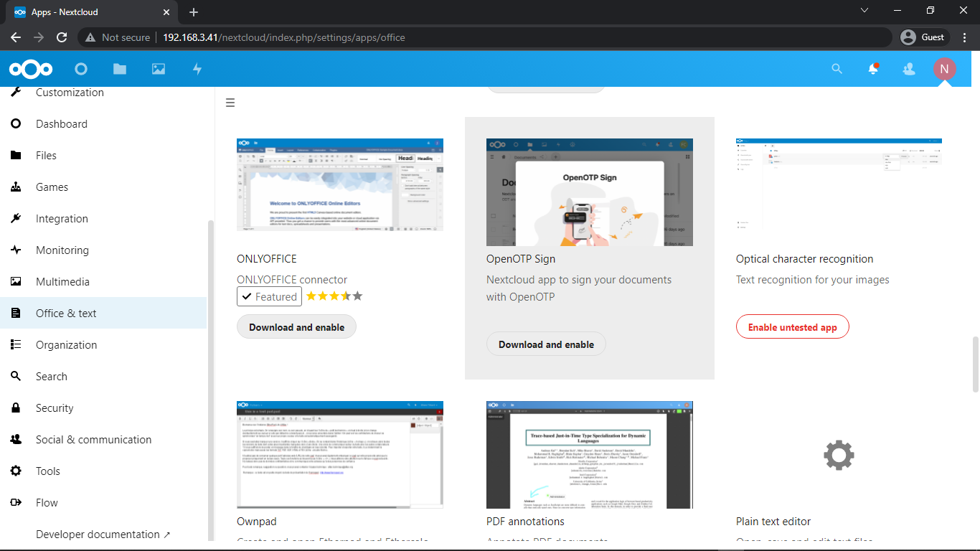Click ONLYOFFICE star rating
Image resolution: width=980 pixels, height=551 pixels.
click(335, 296)
